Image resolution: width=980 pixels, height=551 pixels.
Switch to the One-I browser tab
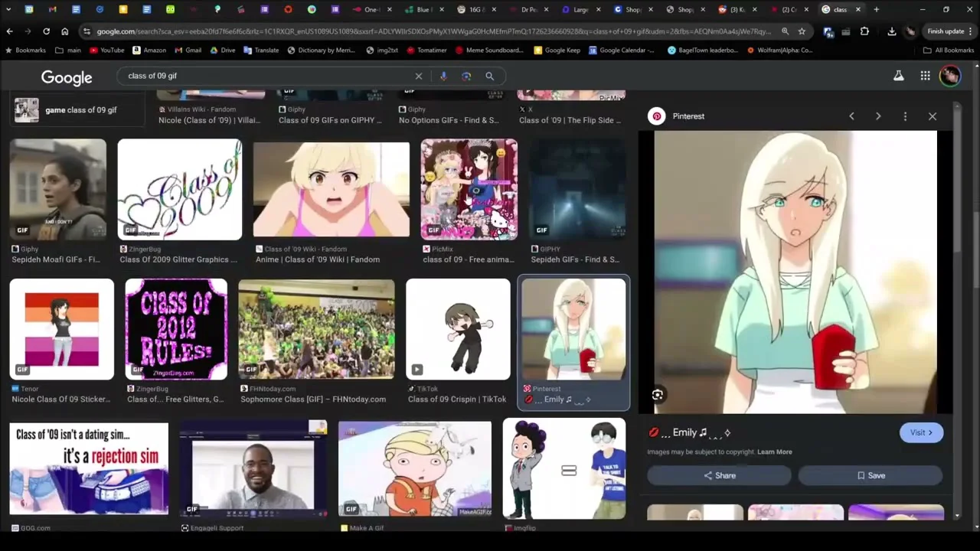371,9
